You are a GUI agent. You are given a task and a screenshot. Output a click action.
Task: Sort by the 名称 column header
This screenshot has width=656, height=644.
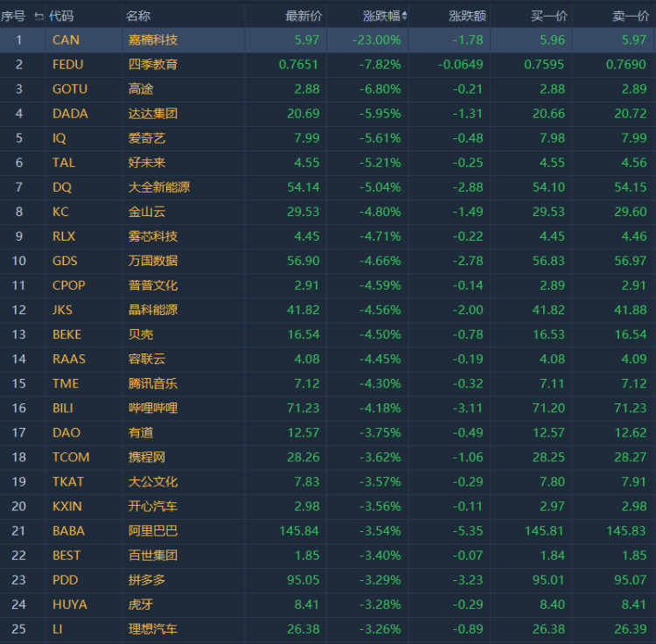(x=138, y=17)
